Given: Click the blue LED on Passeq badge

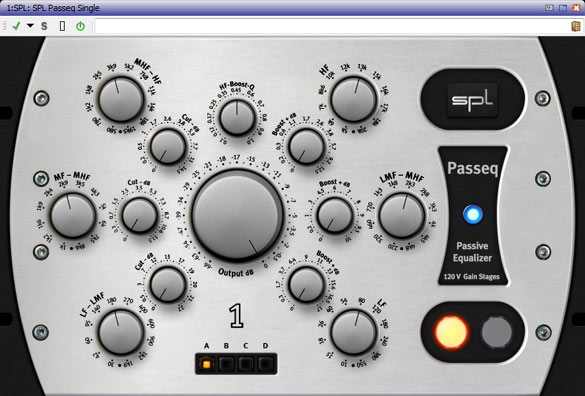Looking at the screenshot, I should (x=473, y=215).
